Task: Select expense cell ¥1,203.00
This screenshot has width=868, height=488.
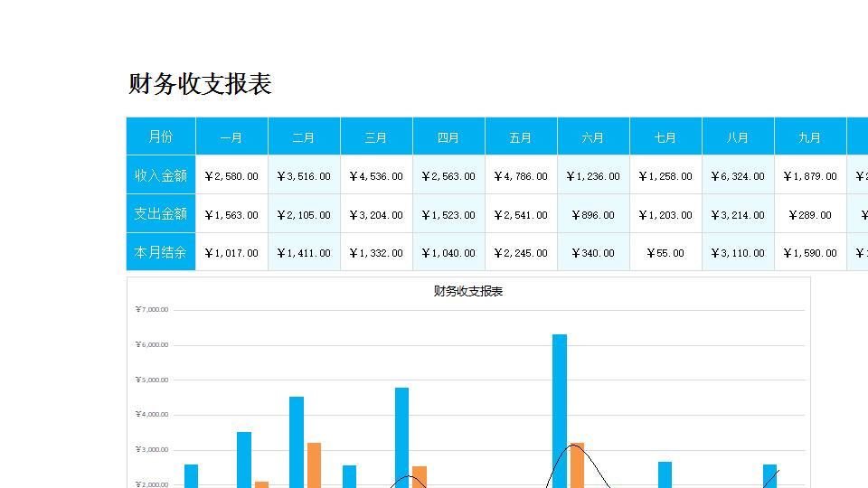Action: pyautogui.click(x=666, y=213)
